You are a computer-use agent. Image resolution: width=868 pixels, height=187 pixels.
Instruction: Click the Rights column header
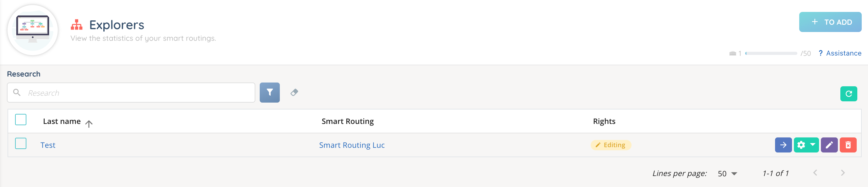tap(604, 121)
